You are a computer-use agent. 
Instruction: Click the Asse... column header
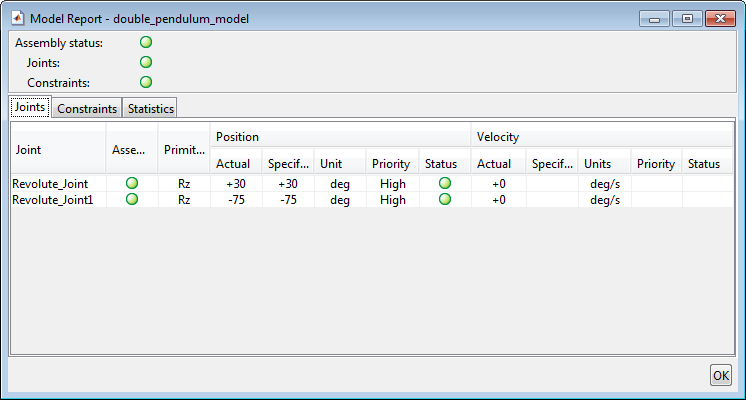point(132,150)
